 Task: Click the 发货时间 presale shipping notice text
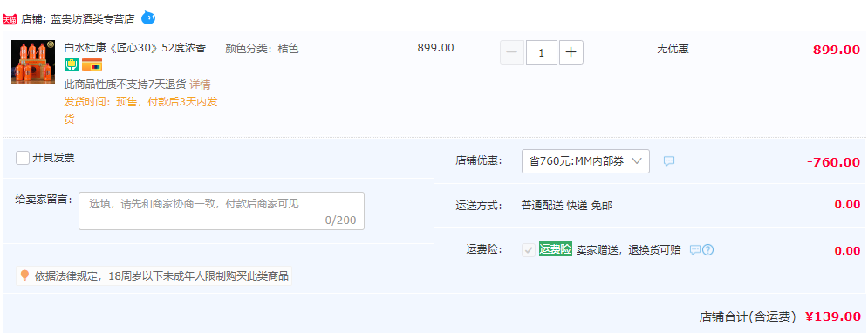point(140,111)
